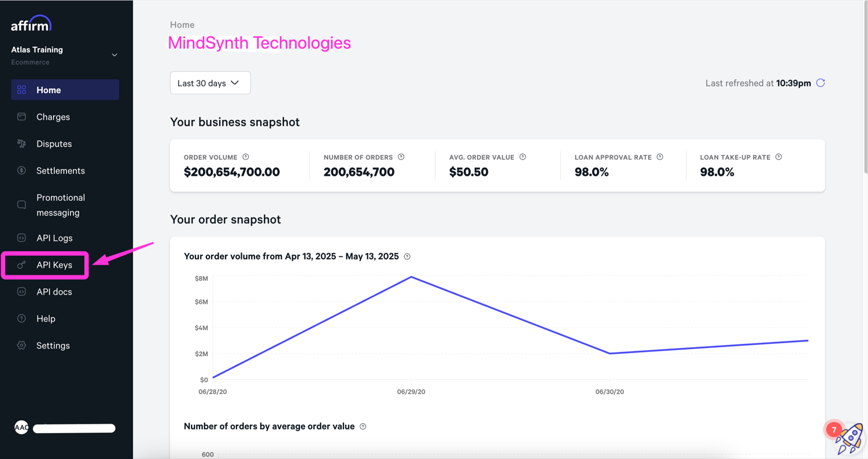868x459 pixels.
Task: Open the rocket launcher widget
Action: tap(850, 439)
